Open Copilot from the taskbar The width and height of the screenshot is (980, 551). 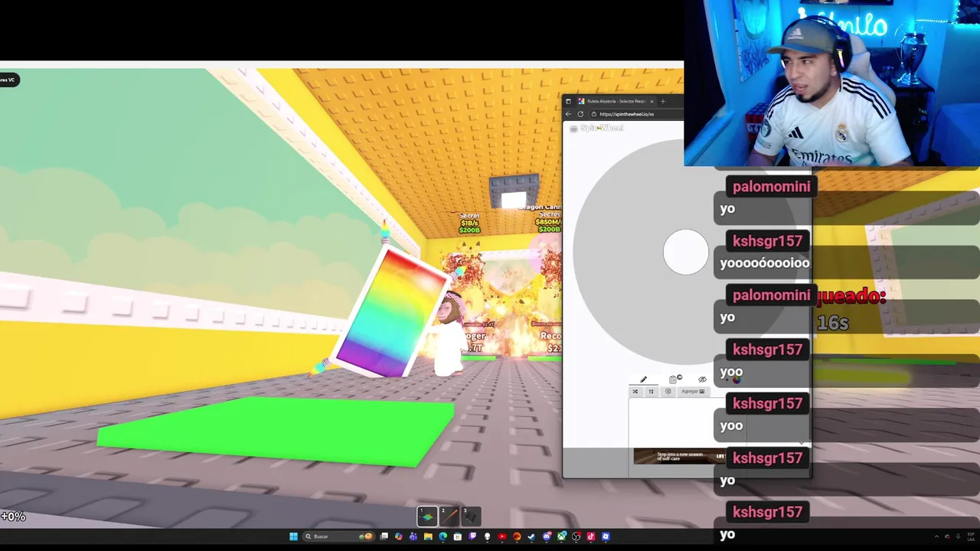(x=399, y=536)
